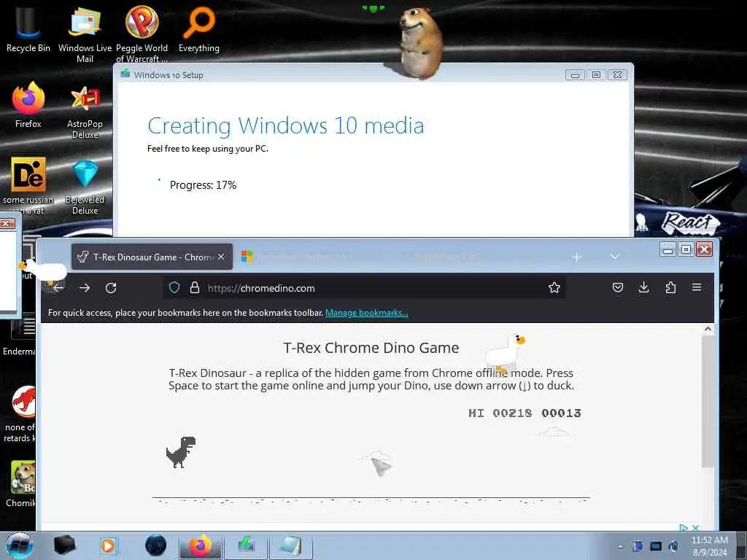Viewport: 747px width, 560px height.
Task: Go back in Firefox
Action: pyautogui.click(x=58, y=287)
